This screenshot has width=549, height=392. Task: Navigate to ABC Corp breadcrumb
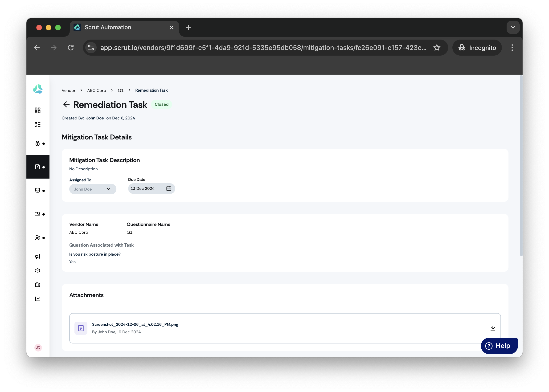tap(97, 90)
